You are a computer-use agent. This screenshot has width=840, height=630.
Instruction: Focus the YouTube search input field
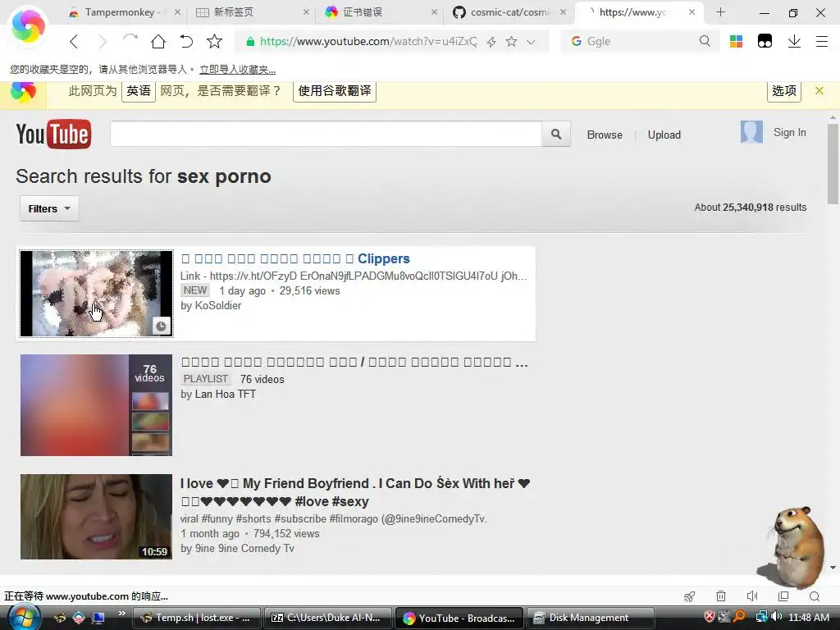click(x=326, y=134)
